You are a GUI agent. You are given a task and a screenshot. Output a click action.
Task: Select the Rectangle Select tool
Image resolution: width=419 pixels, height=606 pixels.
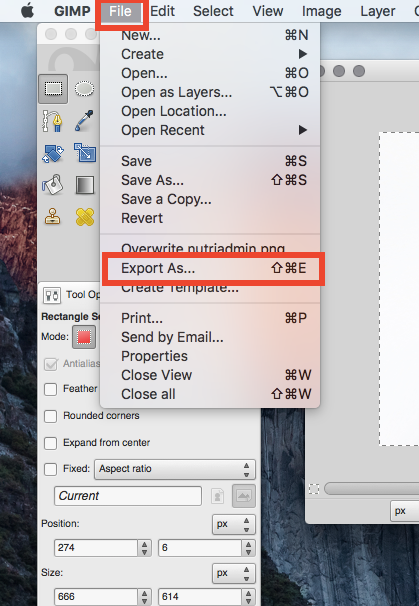(x=53, y=89)
